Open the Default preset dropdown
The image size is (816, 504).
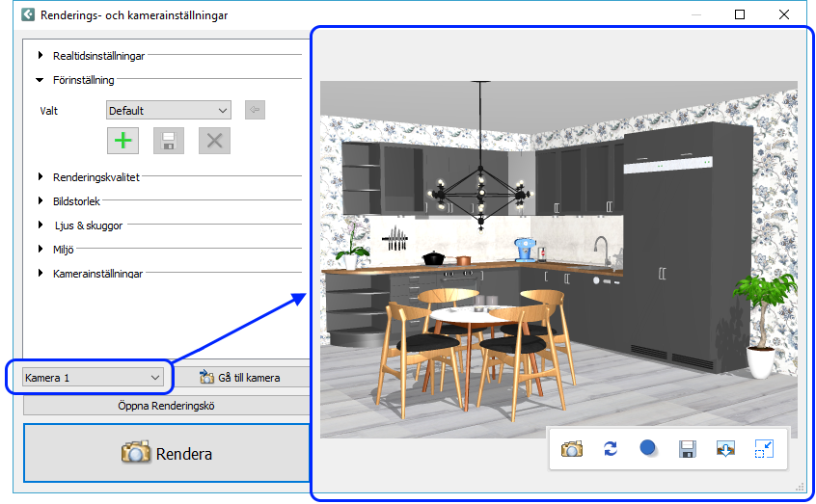click(x=168, y=111)
